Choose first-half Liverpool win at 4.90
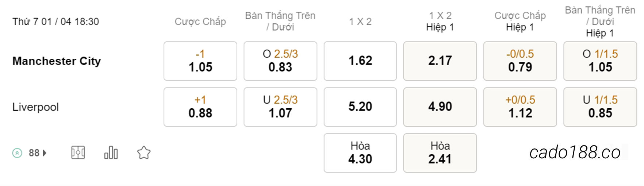 tap(440, 107)
